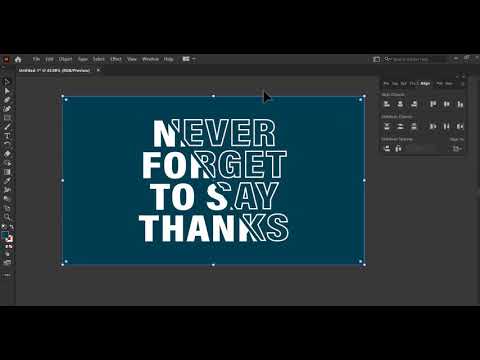Reset to default fill and stroke
The width and height of the screenshot is (480, 360).
pos(4,227)
